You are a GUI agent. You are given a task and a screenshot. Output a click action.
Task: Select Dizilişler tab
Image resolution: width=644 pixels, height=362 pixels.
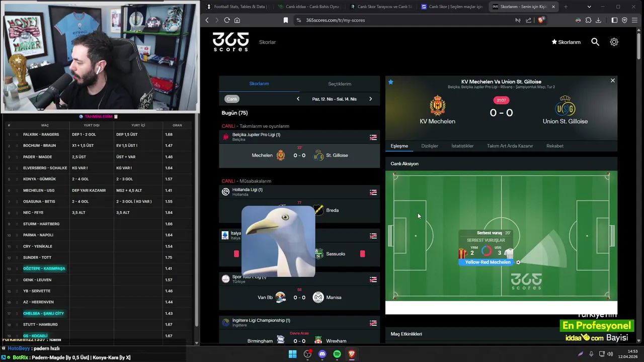pyautogui.click(x=430, y=146)
